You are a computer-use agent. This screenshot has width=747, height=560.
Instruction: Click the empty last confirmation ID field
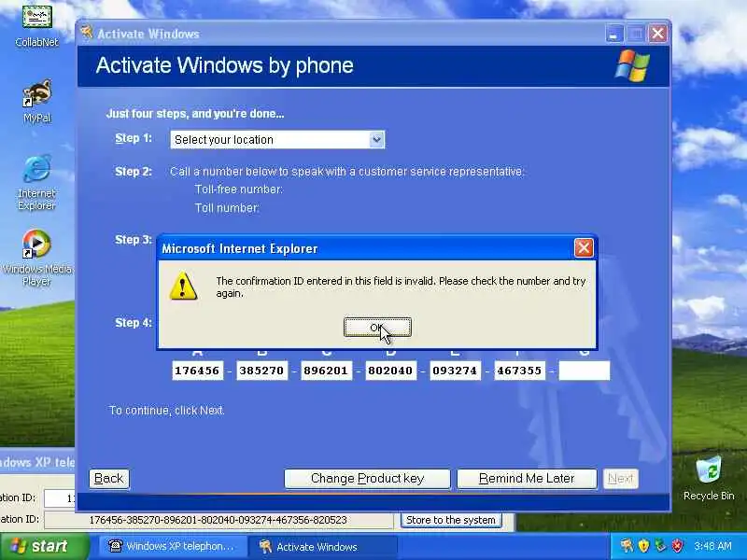pyautogui.click(x=585, y=371)
